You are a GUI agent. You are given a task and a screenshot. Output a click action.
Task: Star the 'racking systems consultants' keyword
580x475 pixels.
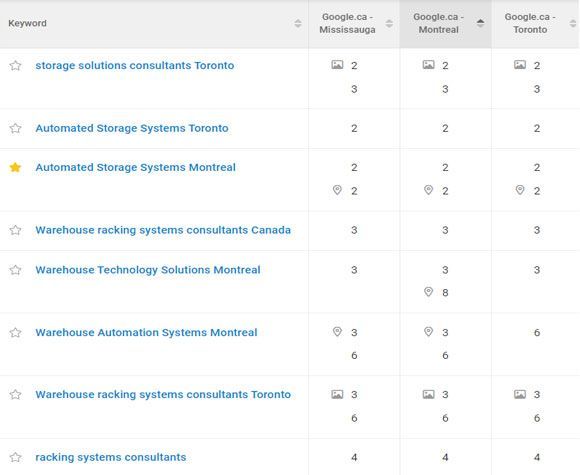click(x=15, y=457)
